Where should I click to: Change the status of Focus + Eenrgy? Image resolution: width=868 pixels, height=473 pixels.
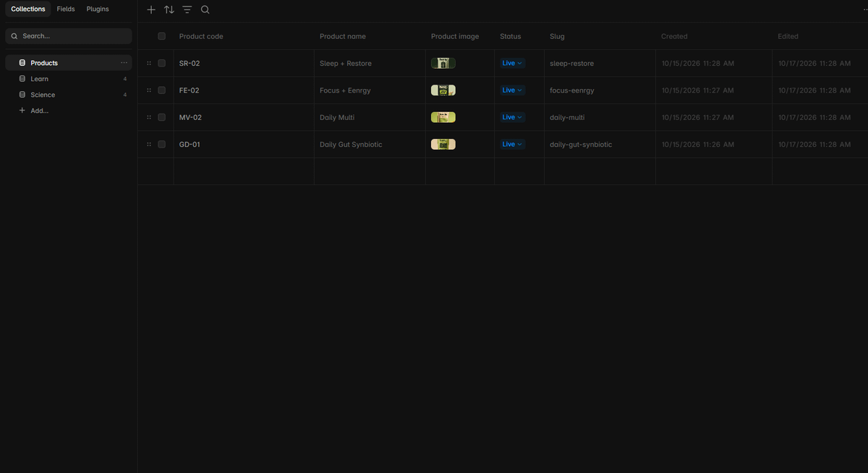coord(512,90)
